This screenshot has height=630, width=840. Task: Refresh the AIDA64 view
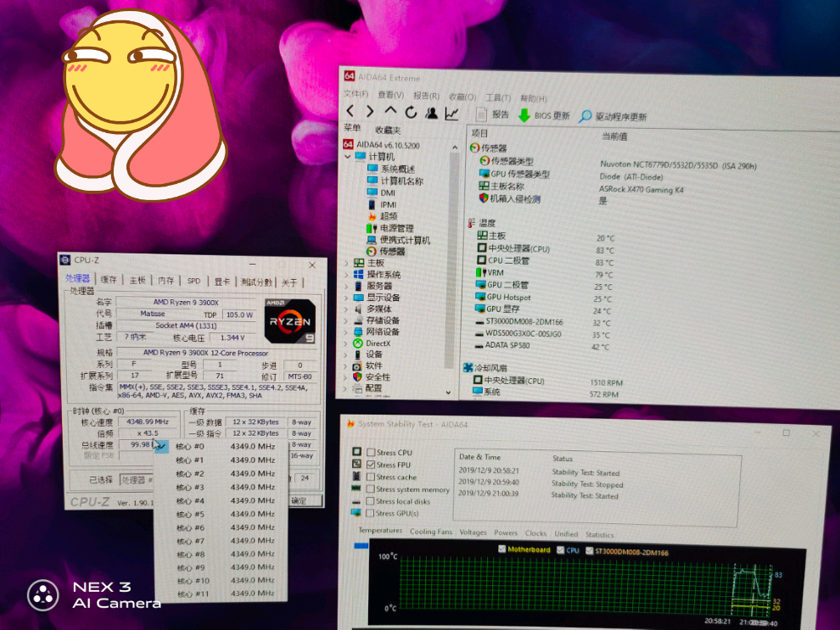tap(411, 112)
